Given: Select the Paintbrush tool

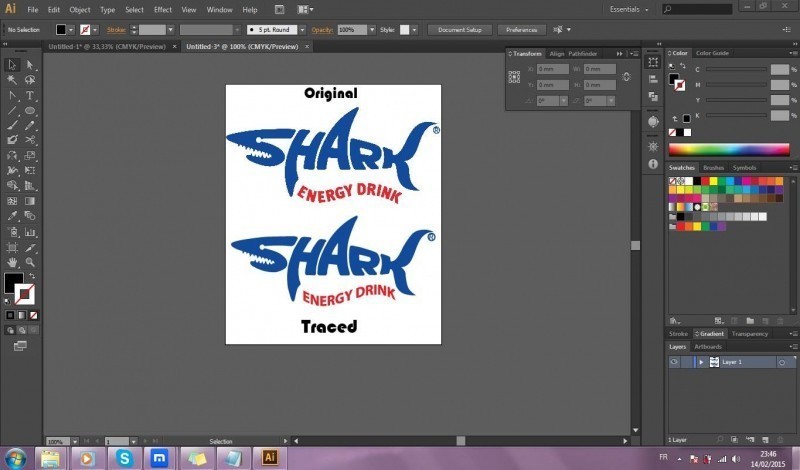Looking at the screenshot, I should coord(12,125).
